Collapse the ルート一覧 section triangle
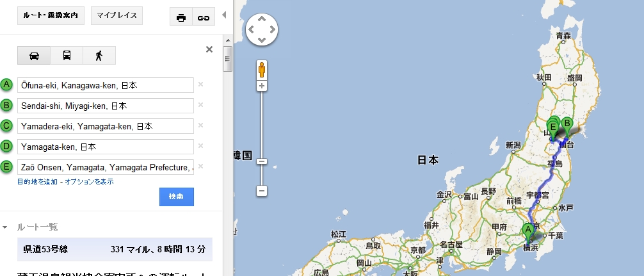 (5, 227)
